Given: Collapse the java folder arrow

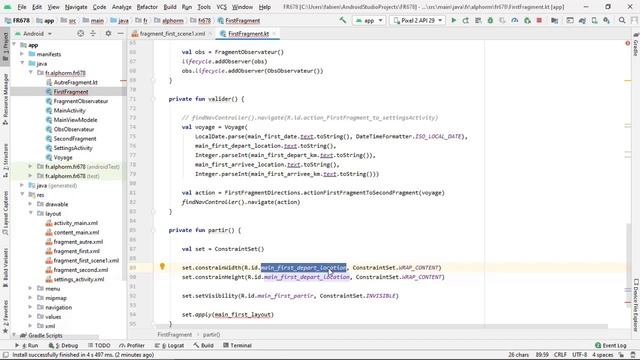Looking at the screenshot, I should click(22, 63).
